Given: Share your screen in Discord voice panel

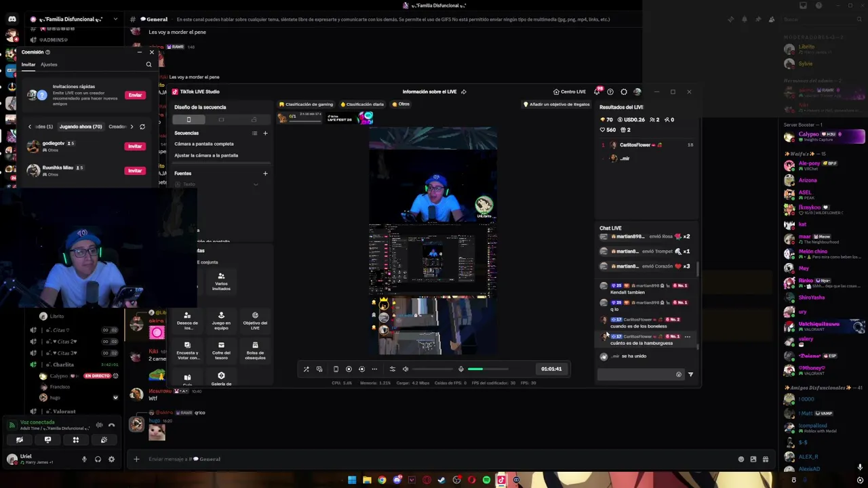Looking at the screenshot, I should [x=47, y=440].
